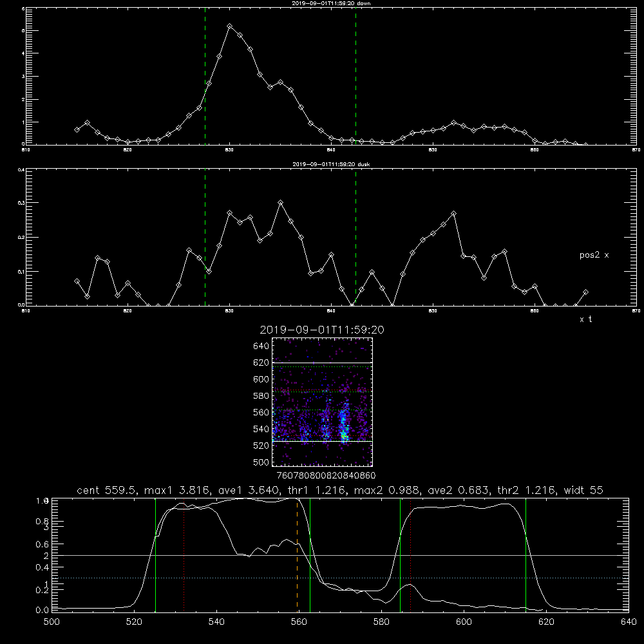Click the highest peak marker in the dawn plot

point(230,26)
